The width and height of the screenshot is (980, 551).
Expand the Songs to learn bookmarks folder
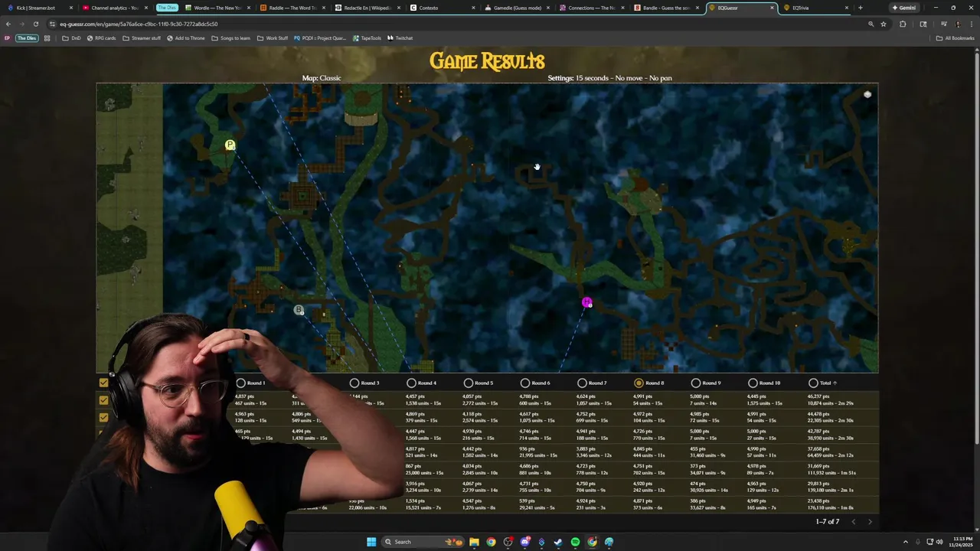tap(230, 37)
